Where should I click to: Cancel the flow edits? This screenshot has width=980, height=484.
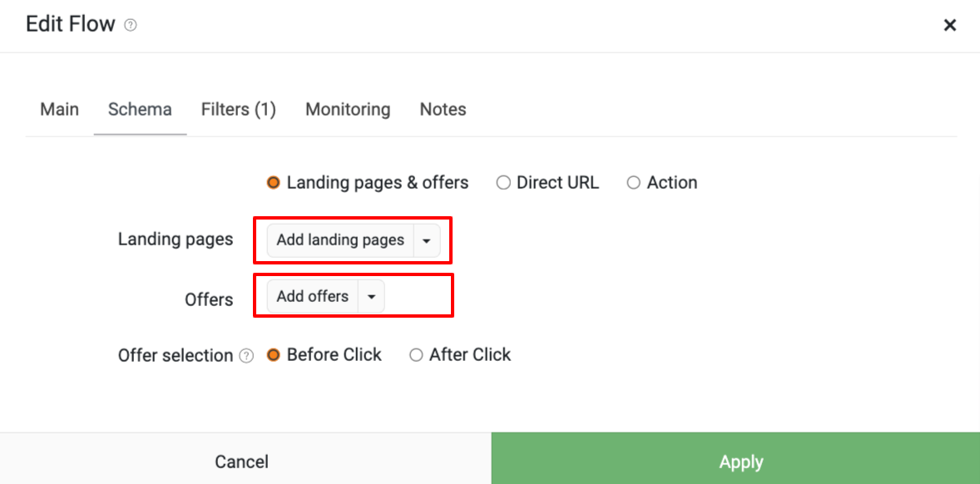click(x=242, y=462)
